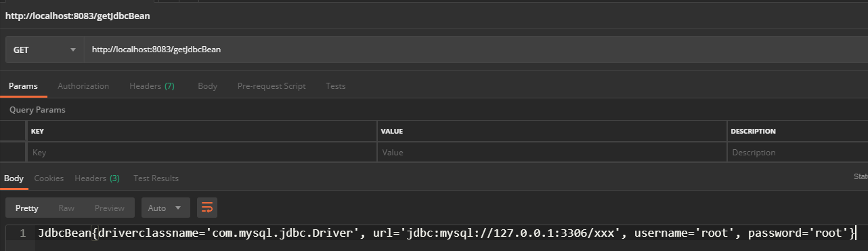Click the Query Params heading

coord(37,109)
